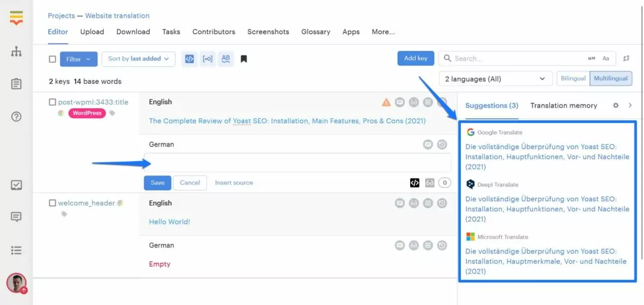Viewport: 644px width, 305px height.
Task: Open the projects hierarchy sidebar icon
Action: [16, 52]
